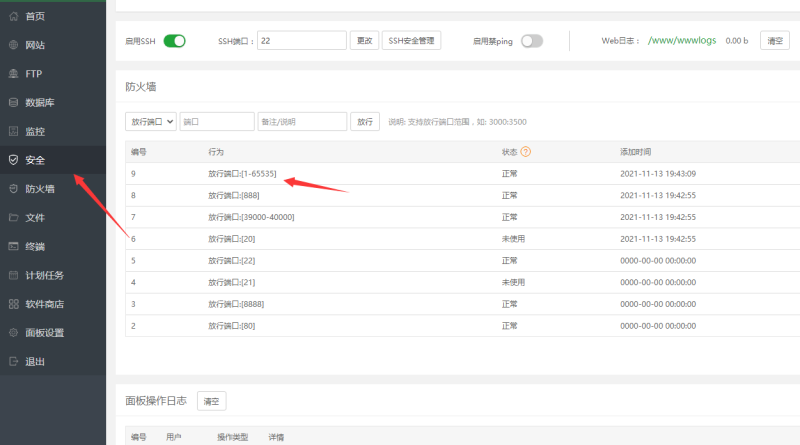The height and width of the screenshot is (445, 800).
Task: Click the shield icon for 防火墙
Action: (x=13, y=188)
